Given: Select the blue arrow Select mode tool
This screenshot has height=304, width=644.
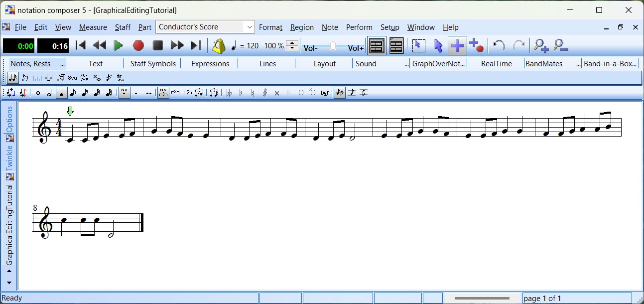Looking at the screenshot, I should pyautogui.click(x=438, y=46).
